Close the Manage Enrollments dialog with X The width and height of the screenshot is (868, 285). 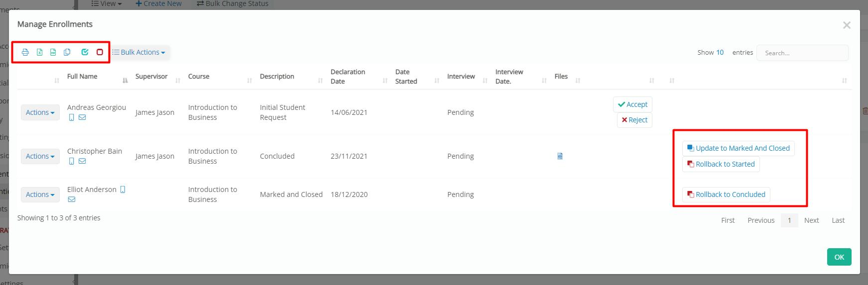(x=847, y=25)
